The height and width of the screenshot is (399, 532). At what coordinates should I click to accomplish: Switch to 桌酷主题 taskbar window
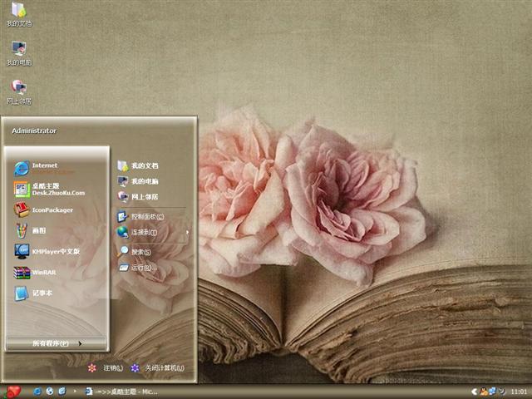tap(121, 392)
